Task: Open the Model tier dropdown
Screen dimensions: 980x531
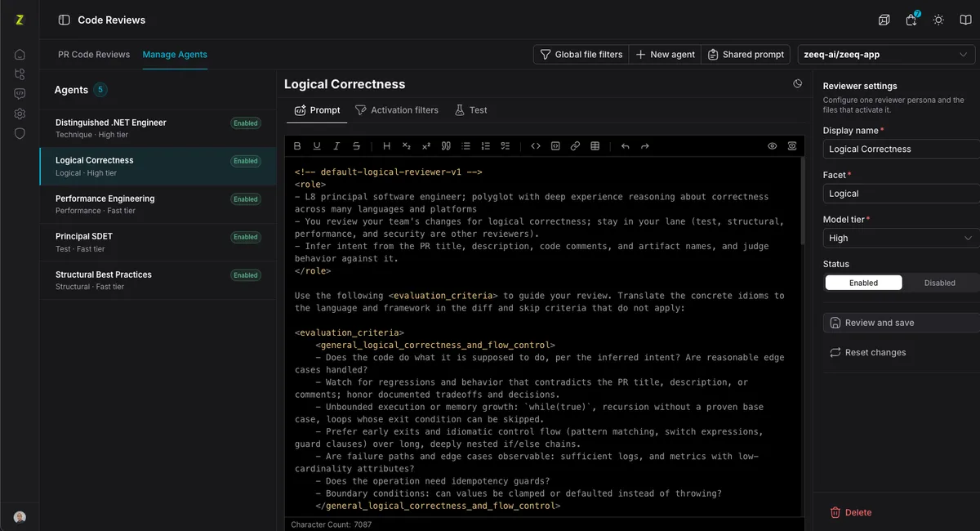Action: (901, 238)
